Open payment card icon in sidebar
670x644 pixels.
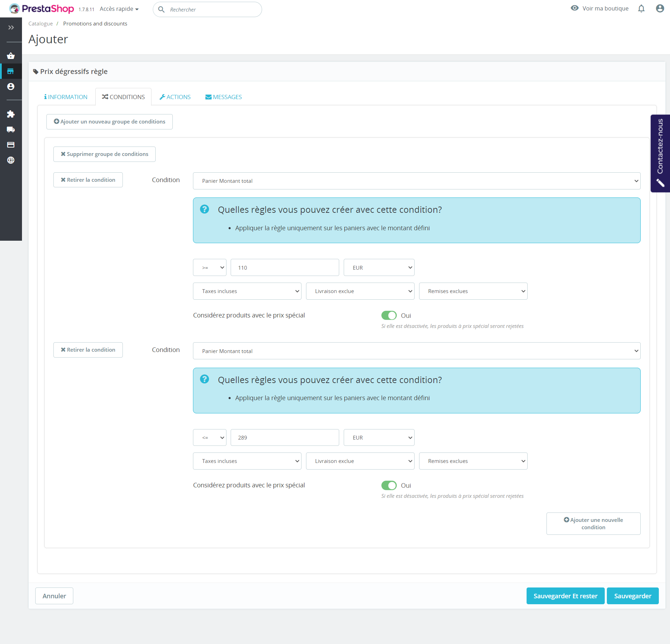pos(11,145)
